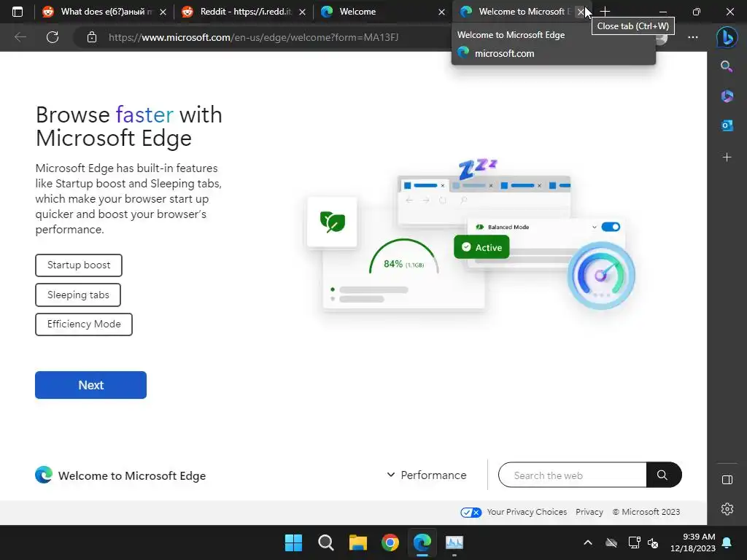The height and width of the screenshot is (560, 747).
Task: Open the tab actions menu icon
Action: pos(18,12)
